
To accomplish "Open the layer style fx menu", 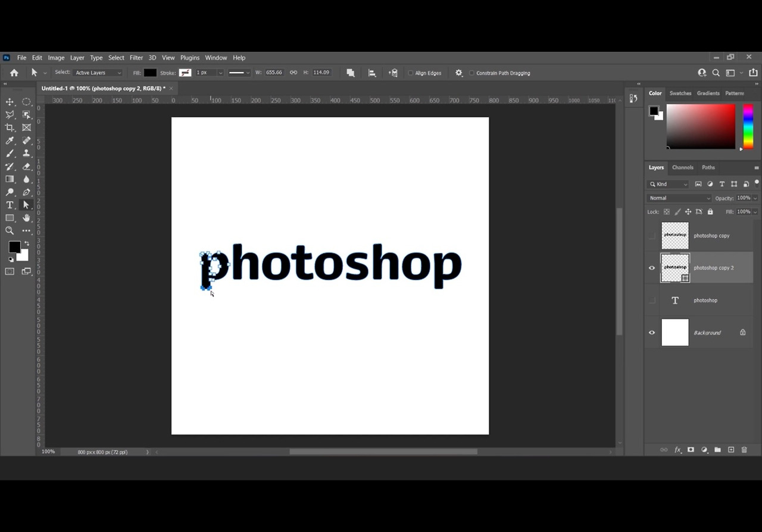I will 677,450.
